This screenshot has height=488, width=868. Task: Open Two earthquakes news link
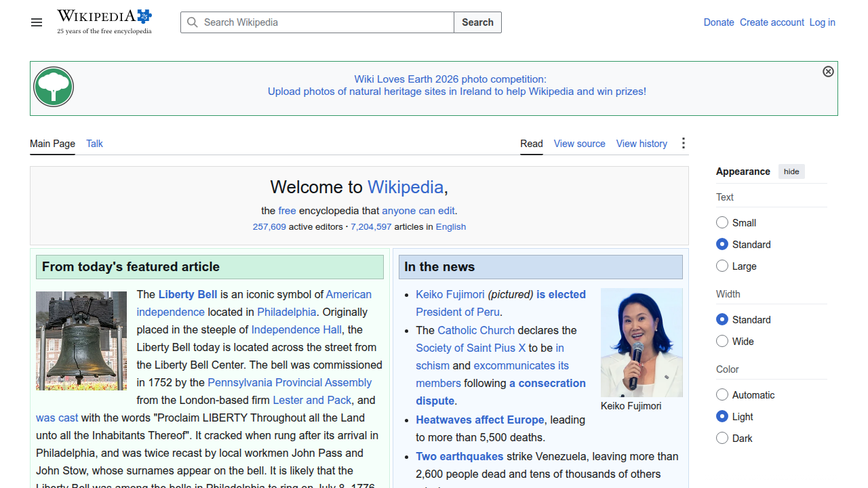tap(460, 456)
